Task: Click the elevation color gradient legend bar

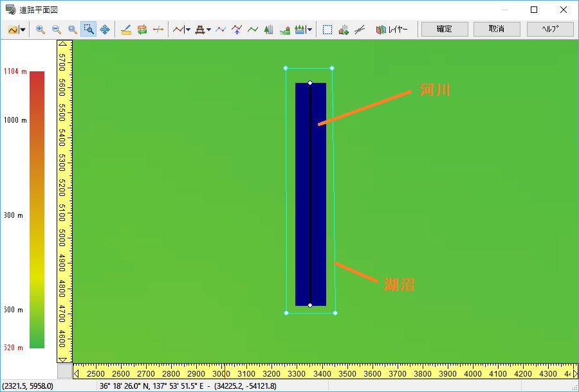Action: 37,209
